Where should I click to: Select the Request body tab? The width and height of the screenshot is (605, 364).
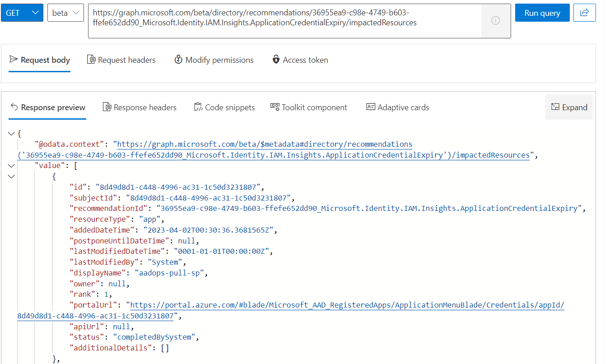[x=40, y=60]
